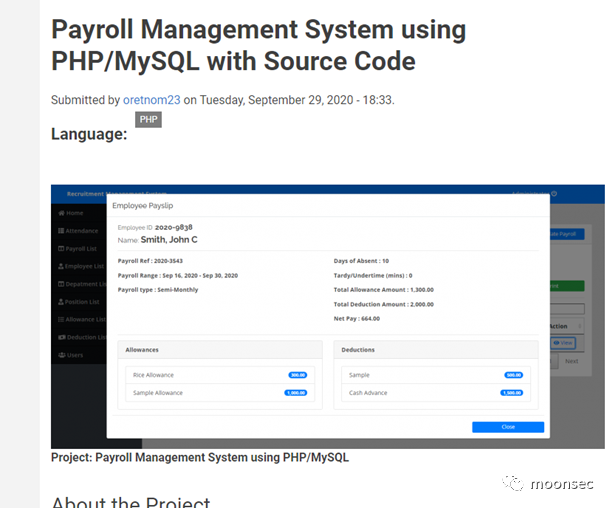The image size is (613, 508).
Task: Click the search input behind the dialog
Action: click(x=567, y=309)
